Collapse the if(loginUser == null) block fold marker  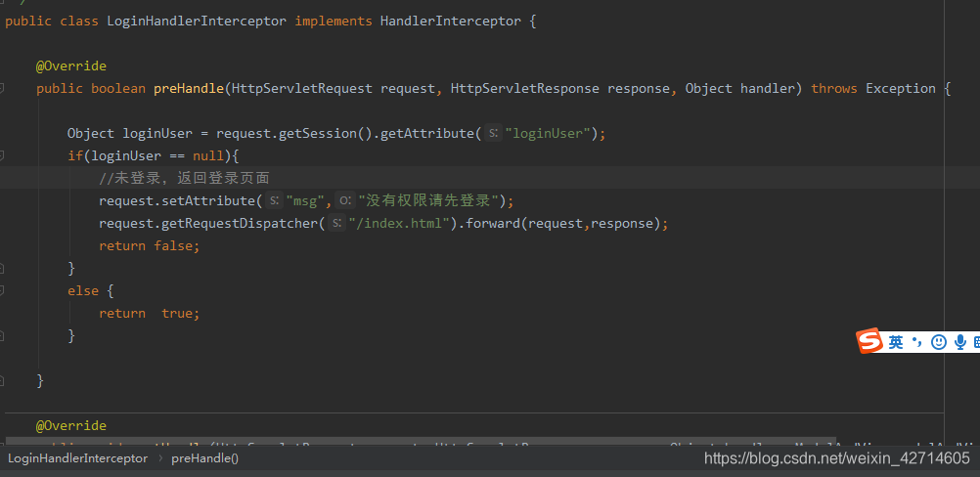tap(2, 155)
